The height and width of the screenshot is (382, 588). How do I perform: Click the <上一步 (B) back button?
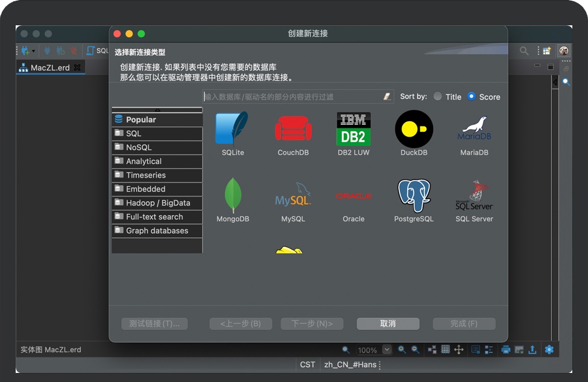(241, 324)
